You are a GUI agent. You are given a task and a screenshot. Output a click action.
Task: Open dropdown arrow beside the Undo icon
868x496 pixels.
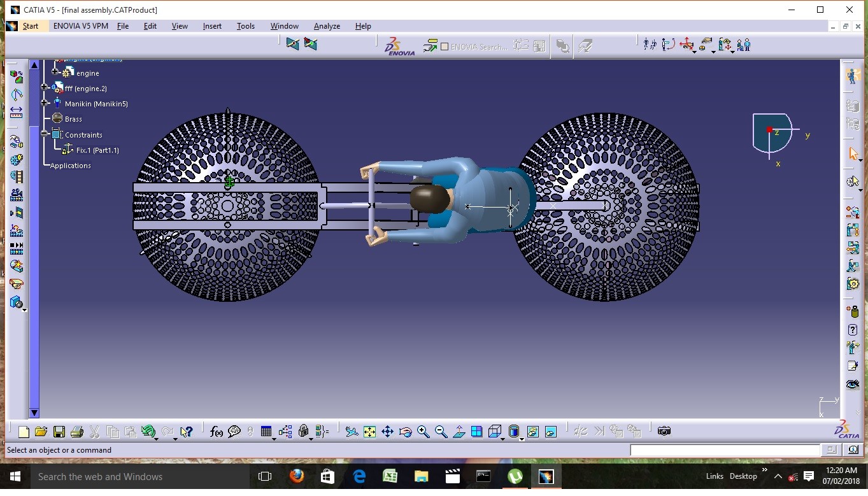coord(156,439)
